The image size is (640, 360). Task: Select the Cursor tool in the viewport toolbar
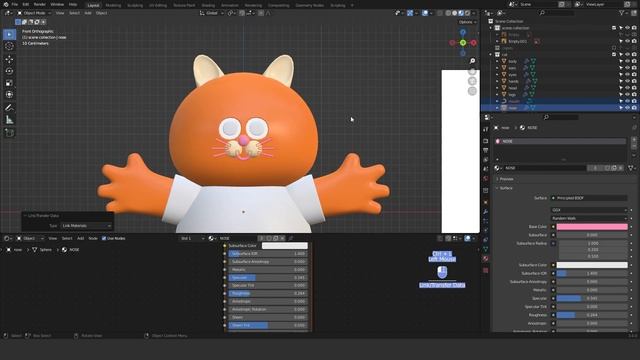pos(9,47)
